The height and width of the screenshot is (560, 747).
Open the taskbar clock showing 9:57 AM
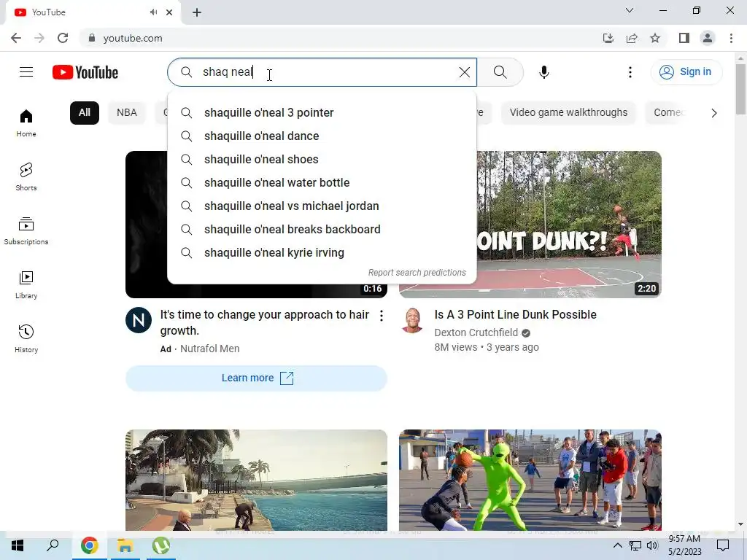[x=684, y=545]
